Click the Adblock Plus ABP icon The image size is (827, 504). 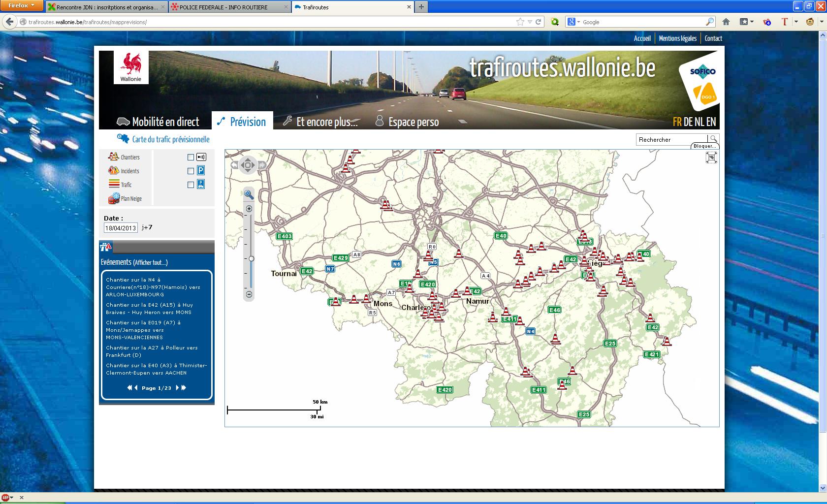5,498
